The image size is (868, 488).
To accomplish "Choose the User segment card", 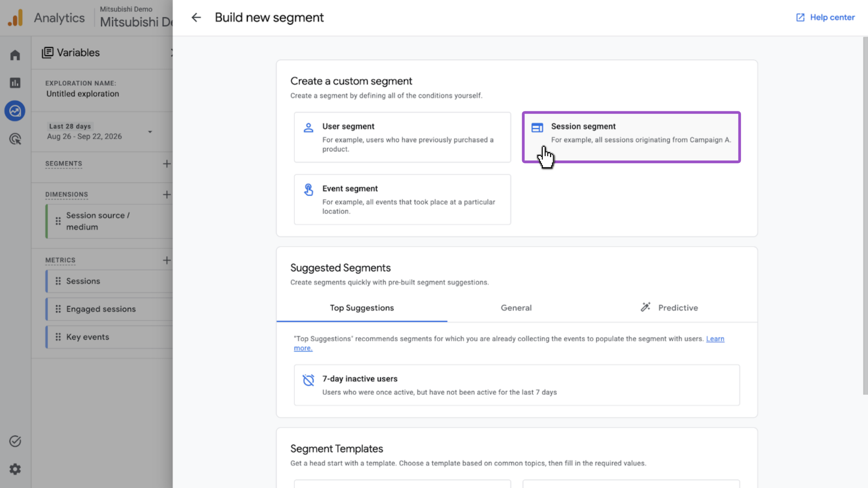I will 402,137.
